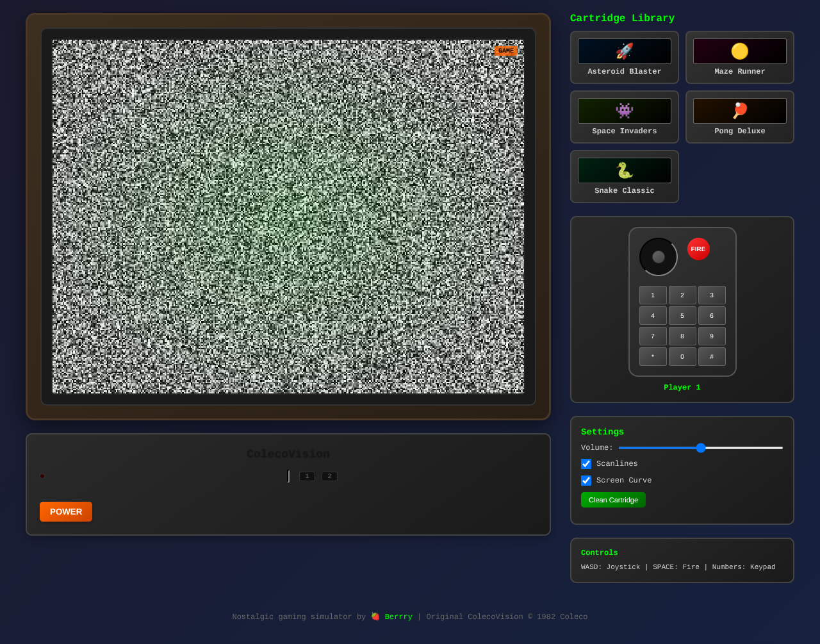
Task: Open the Berrry link in footer
Action: (x=398, y=617)
